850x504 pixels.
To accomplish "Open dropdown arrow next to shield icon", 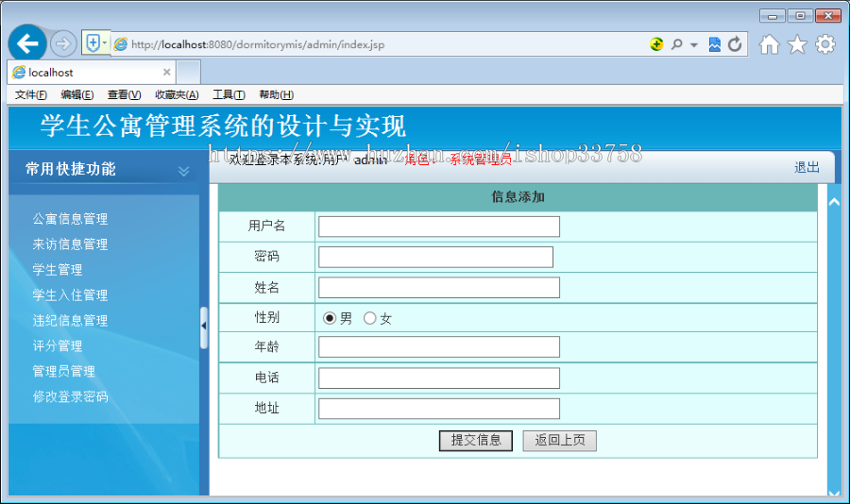I will click(105, 42).
